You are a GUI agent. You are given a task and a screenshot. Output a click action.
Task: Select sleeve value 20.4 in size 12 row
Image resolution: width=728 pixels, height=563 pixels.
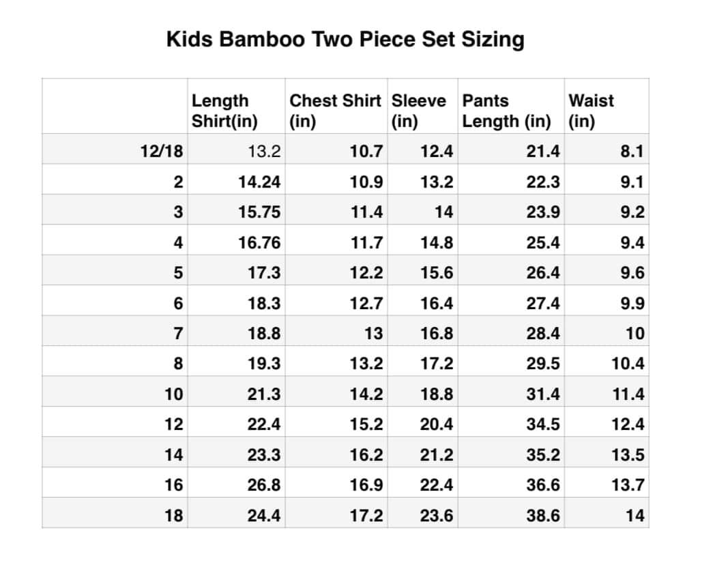coord(437,424)
